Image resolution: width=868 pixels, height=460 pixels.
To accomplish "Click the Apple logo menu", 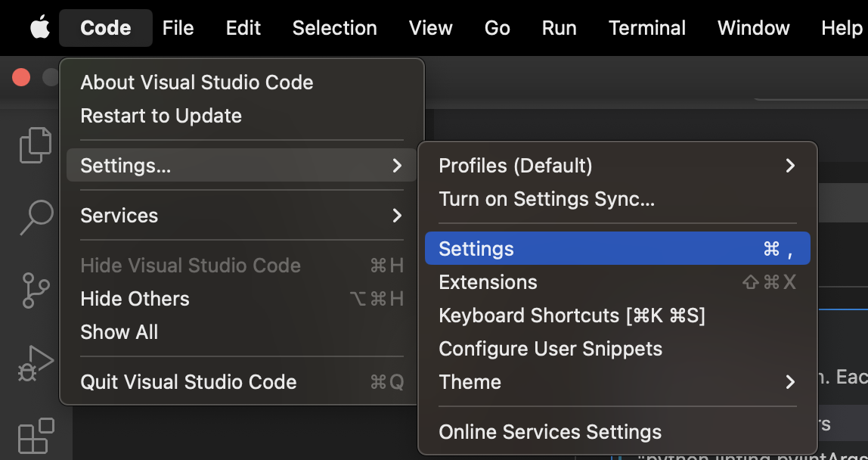I will point(39,28).
